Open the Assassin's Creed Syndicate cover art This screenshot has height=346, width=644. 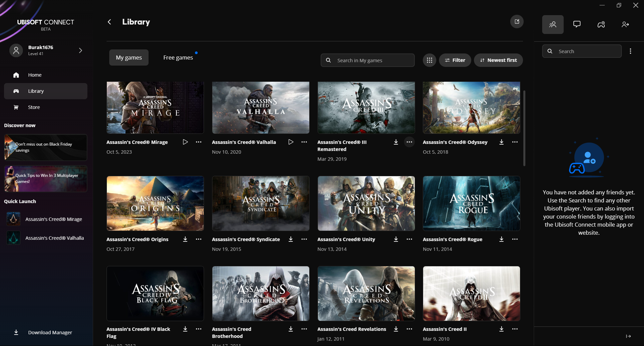coord(261,203)
